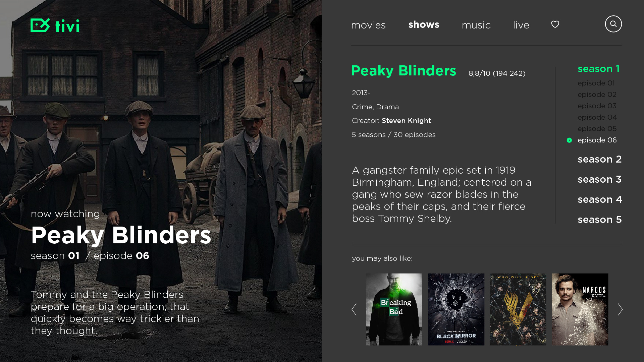This screenshot has width=644, height=362.
Task: Switch to the movies tab
Action: tap(368, 25)
